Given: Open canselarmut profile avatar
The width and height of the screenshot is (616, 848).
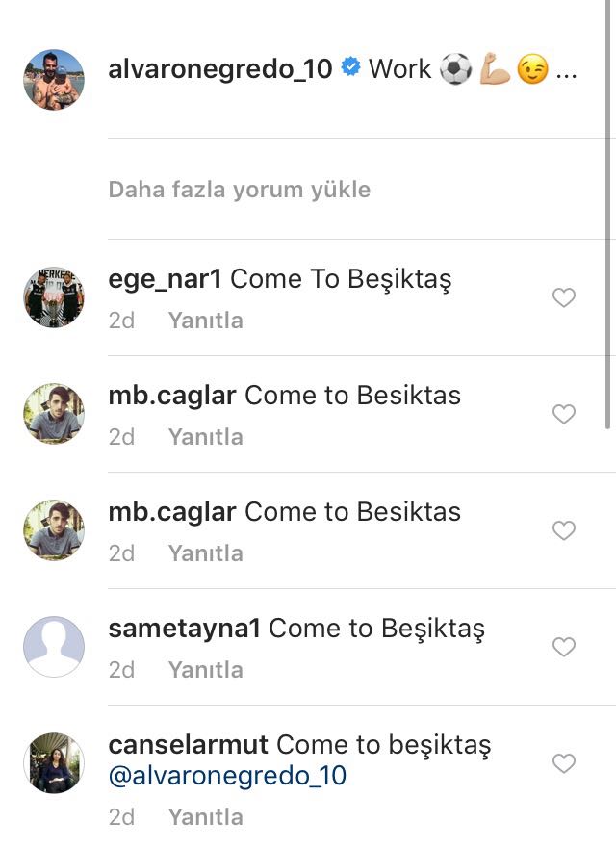Looking at the screenshot, I should pyautogui.click(x=54, y=762).
